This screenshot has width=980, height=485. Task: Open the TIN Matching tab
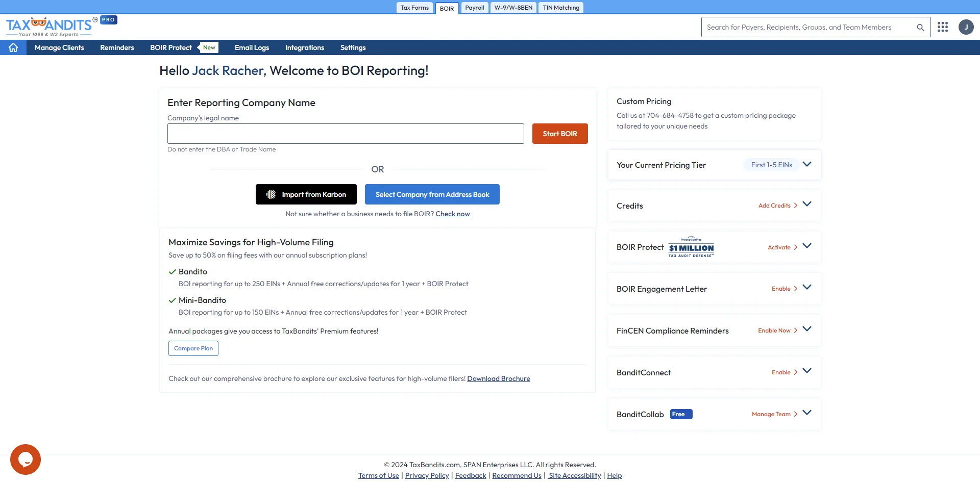pos(561,8)
